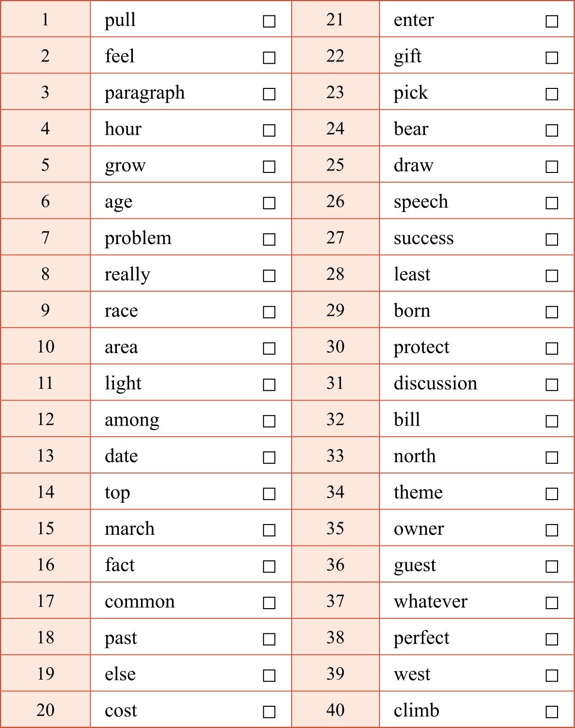The width and height of the screenshot is (575, 728).
Task: Select the word 'perfect'
Action: tap(421, 638)
